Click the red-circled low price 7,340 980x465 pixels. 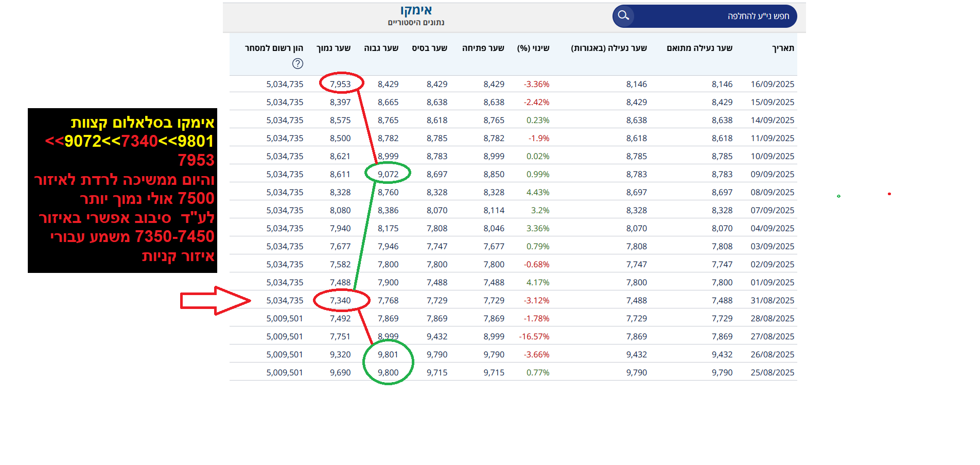coord(340,300)
